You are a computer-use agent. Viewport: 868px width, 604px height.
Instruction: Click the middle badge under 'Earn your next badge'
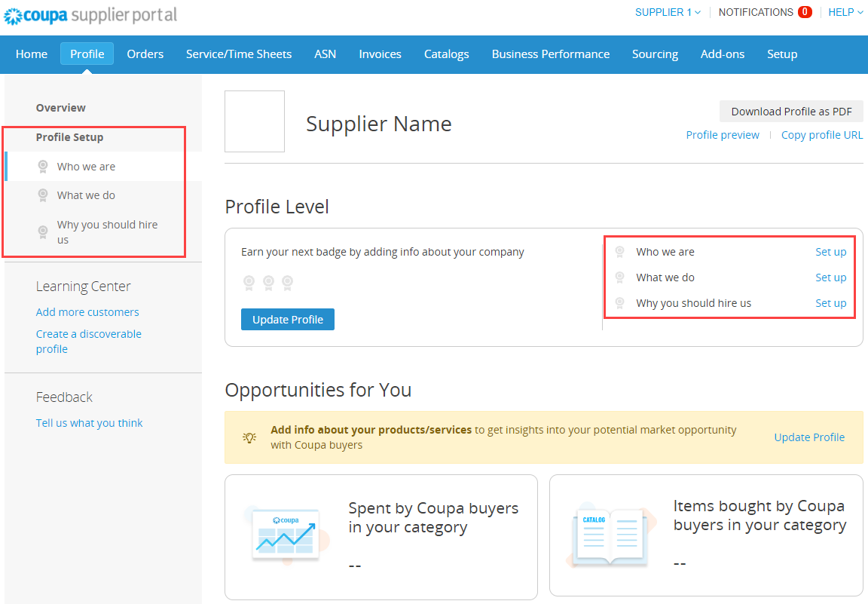(x=268, y=284)
